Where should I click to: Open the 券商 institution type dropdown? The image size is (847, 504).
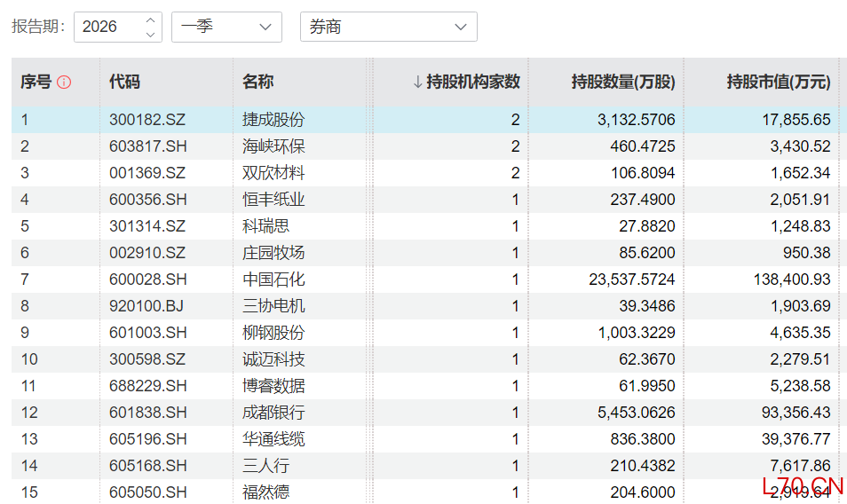tap(388, 27)
